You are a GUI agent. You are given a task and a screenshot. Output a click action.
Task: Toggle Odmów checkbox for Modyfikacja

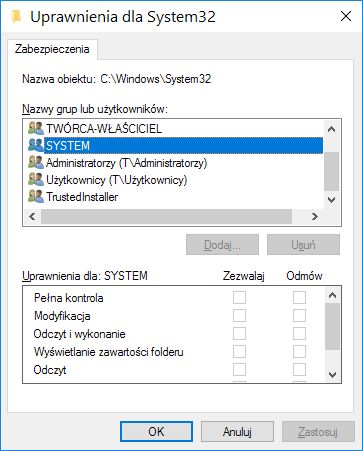(x=299, y=316)
